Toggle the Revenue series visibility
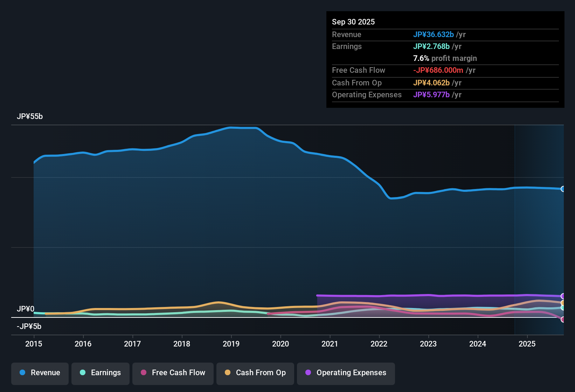575x392 pixels. point(40,373)
